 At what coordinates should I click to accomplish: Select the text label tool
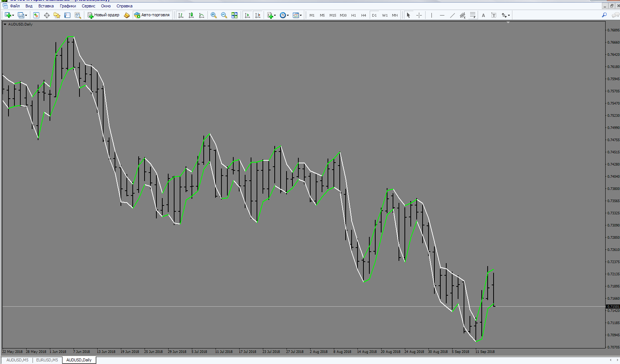[x=494, y=15]
